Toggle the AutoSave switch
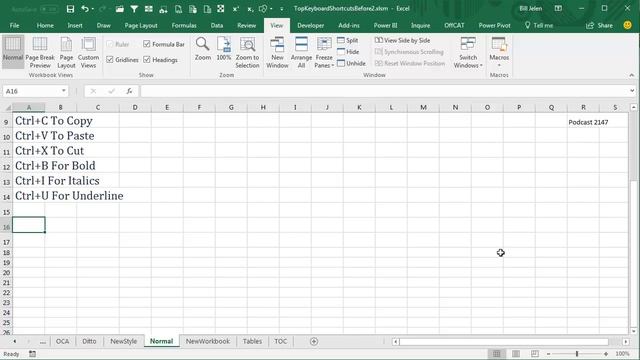Viewport: 640px width, 360px height. pos(49,9)
